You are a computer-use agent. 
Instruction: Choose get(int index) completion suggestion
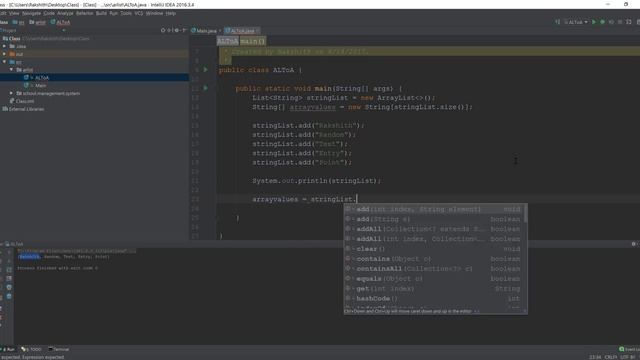pos(433,289)
